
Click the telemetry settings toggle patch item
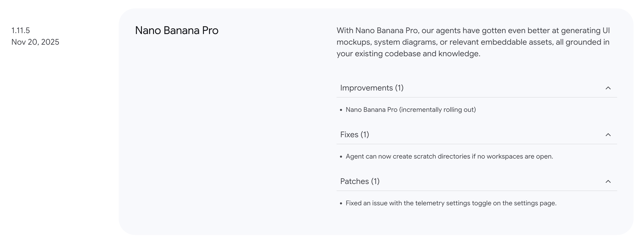coord(451,203)
